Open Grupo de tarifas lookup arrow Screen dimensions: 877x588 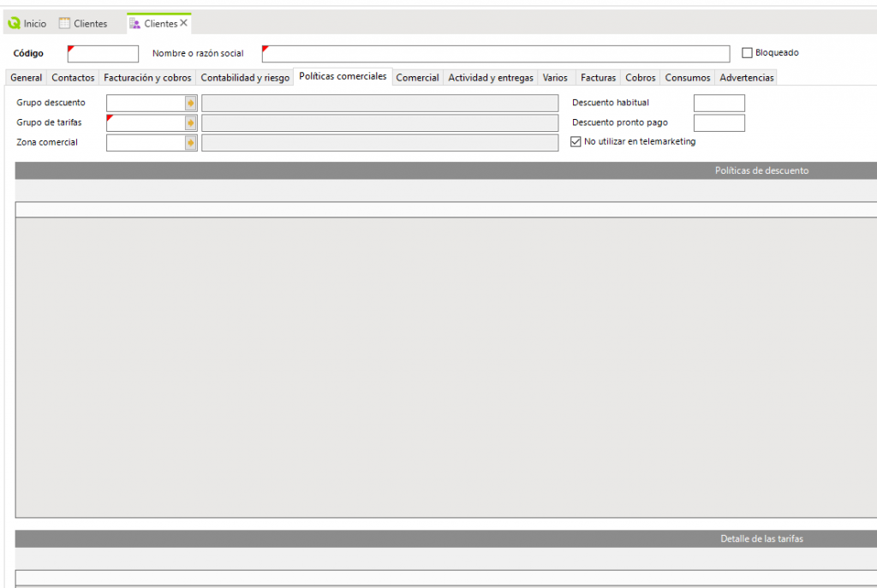coord(191,123)
